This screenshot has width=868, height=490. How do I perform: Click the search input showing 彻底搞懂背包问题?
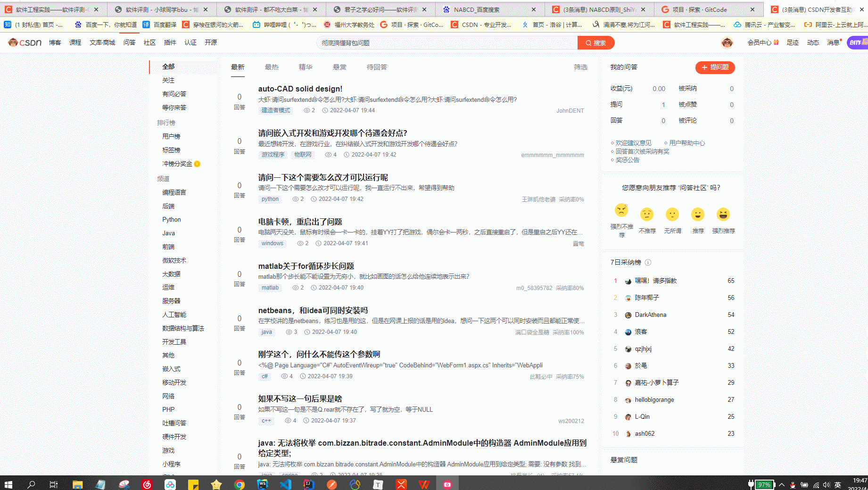(x=446, y=42)
